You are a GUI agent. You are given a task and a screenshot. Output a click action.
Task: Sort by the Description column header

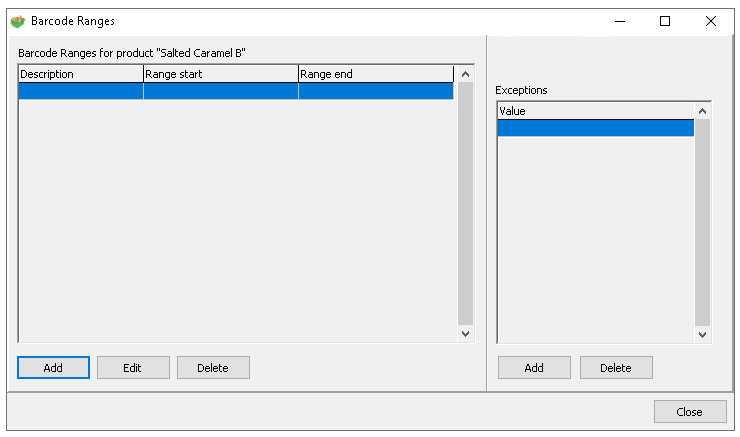pos(80,74)
